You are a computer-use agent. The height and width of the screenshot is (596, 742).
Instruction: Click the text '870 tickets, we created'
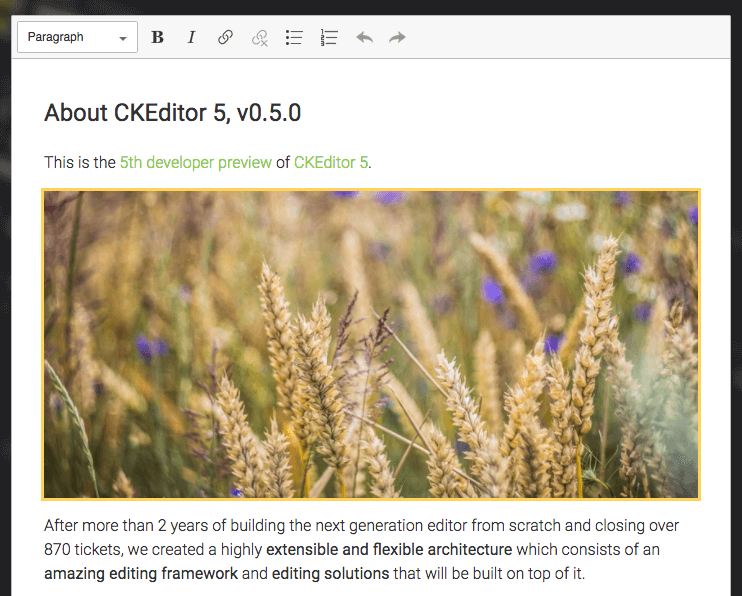tap(124, 550)
